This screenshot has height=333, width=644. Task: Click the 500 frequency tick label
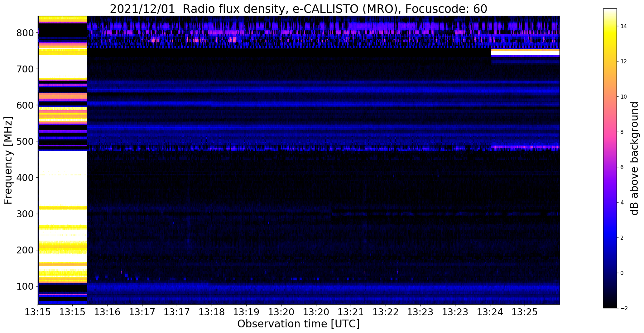[x=26, y=141]
